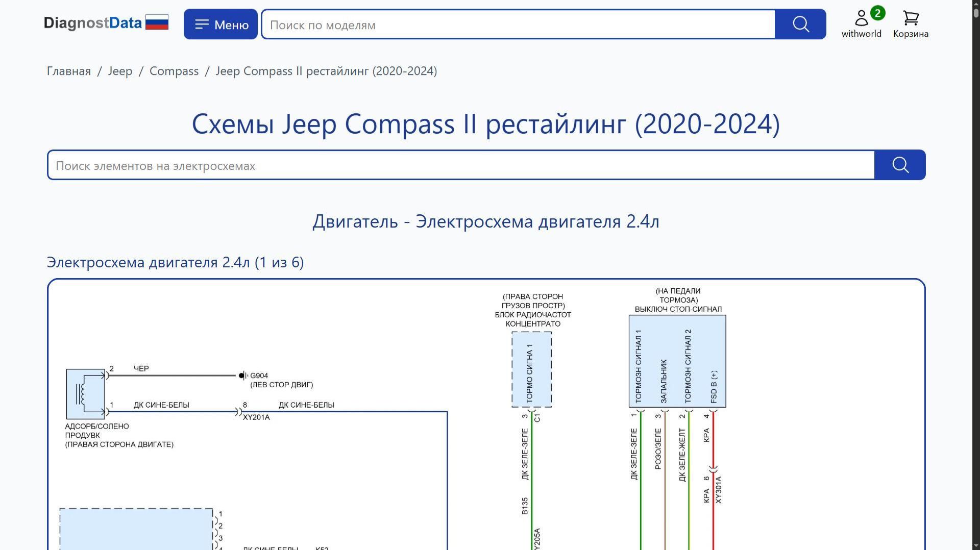
Task: Open the Compass breadcrumb link
Action: (x=174, y=71)
